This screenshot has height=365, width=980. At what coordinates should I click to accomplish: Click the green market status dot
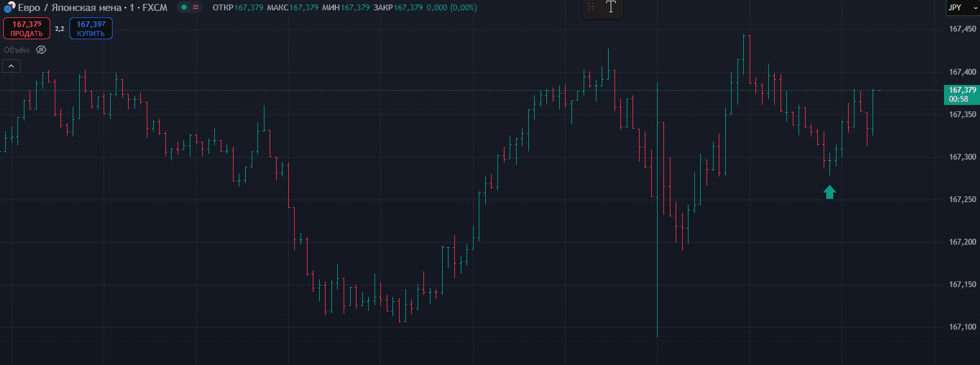184,7
